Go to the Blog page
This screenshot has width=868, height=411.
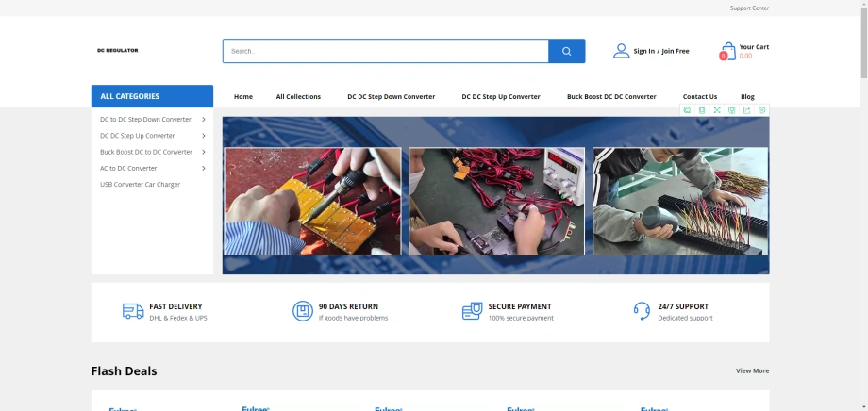click(747, 97)
